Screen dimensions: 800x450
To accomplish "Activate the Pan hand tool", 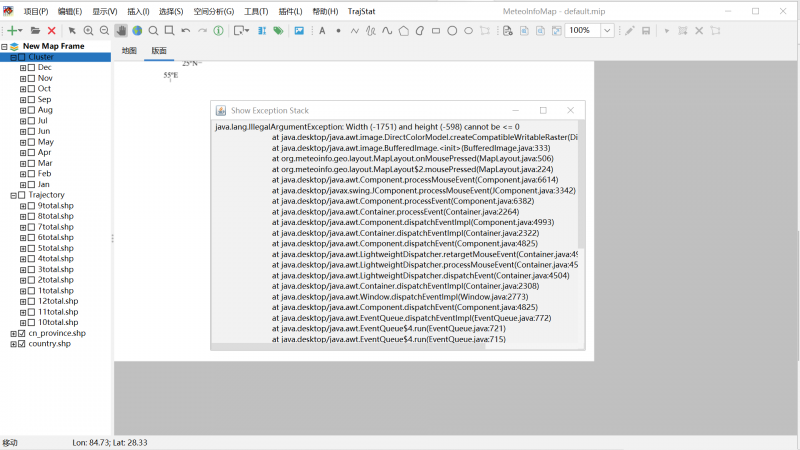I will click(x=121, y=31).
